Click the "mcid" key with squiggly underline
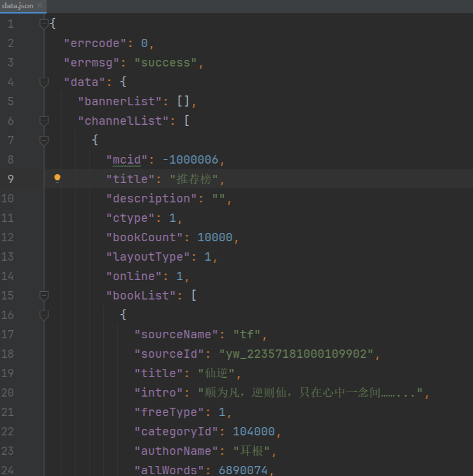Viewport: 473px width, 476px height. coord(127,160)
